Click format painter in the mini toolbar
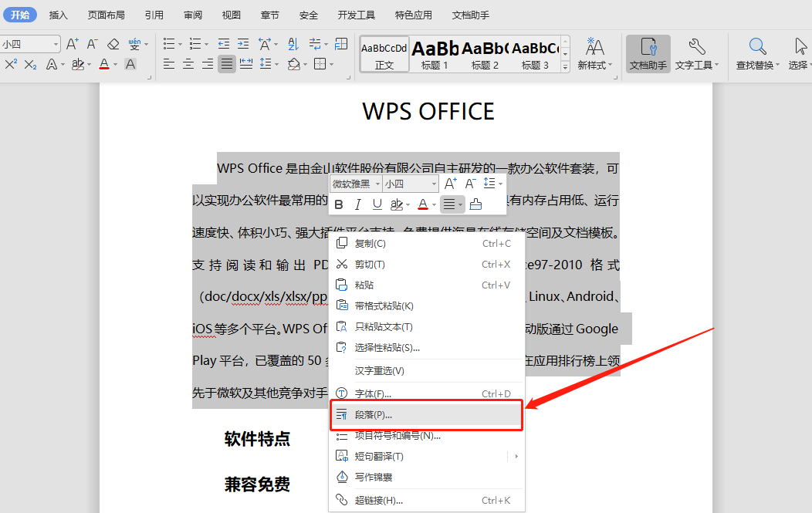 (475, 204)
